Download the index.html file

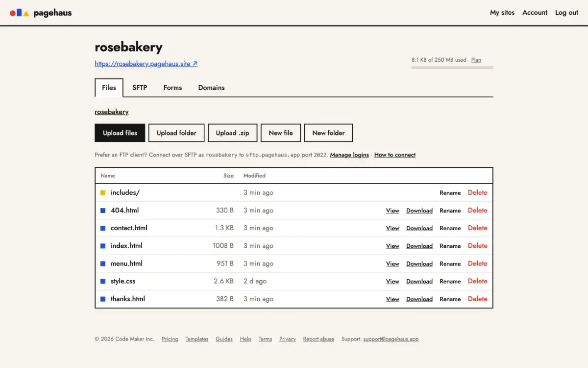[419, 246]
